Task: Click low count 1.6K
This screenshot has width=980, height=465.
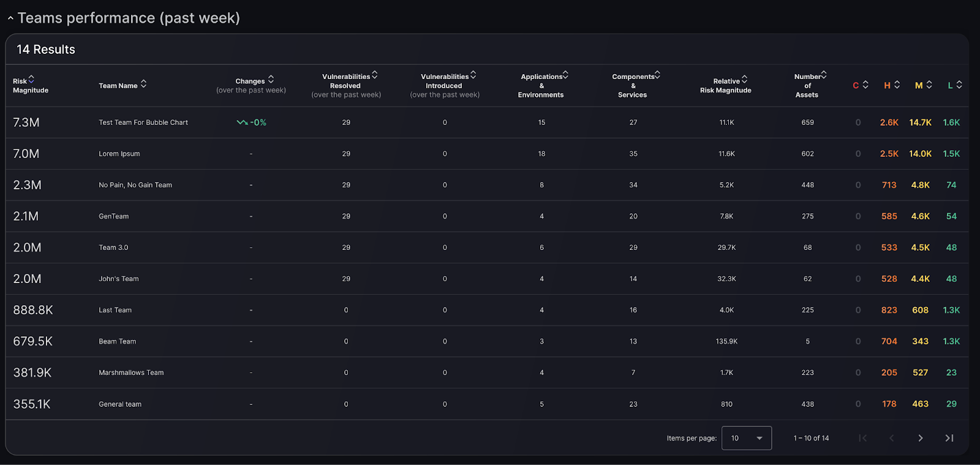Action: point(951,123)
